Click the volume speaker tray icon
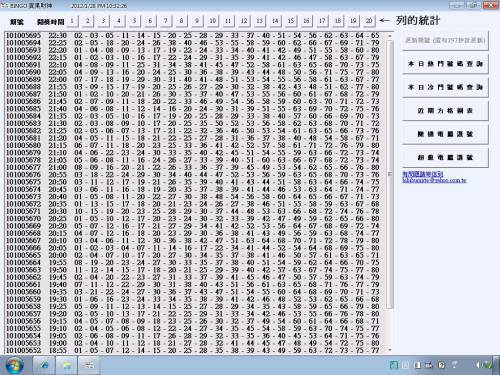The height and width of the screenshot is (375, 500). click(479, 365)
